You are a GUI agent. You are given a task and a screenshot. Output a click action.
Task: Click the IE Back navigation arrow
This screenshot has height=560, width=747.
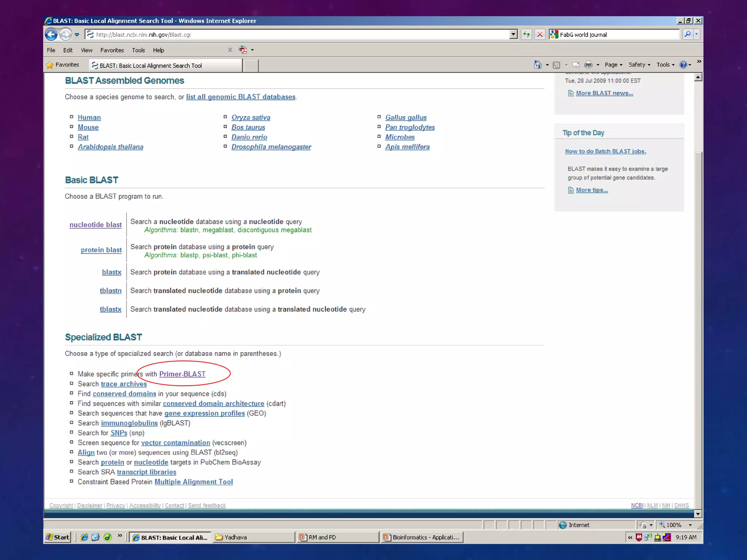coord(51,35)
